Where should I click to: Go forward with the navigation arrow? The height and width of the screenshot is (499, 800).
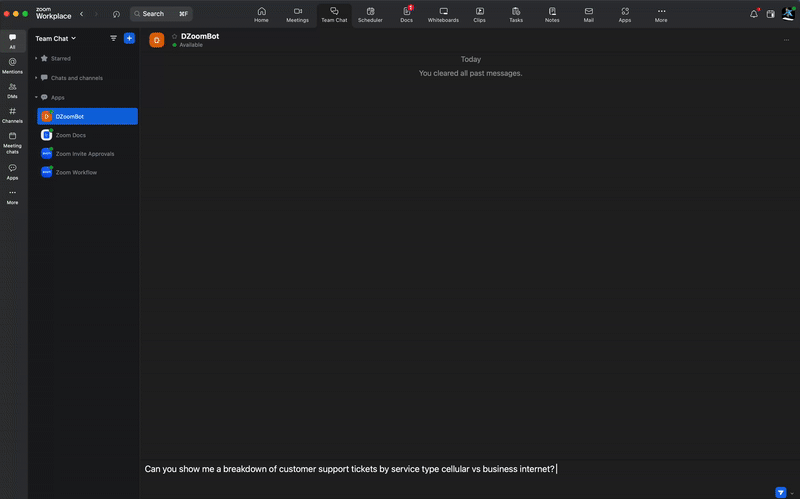[96, 14]
